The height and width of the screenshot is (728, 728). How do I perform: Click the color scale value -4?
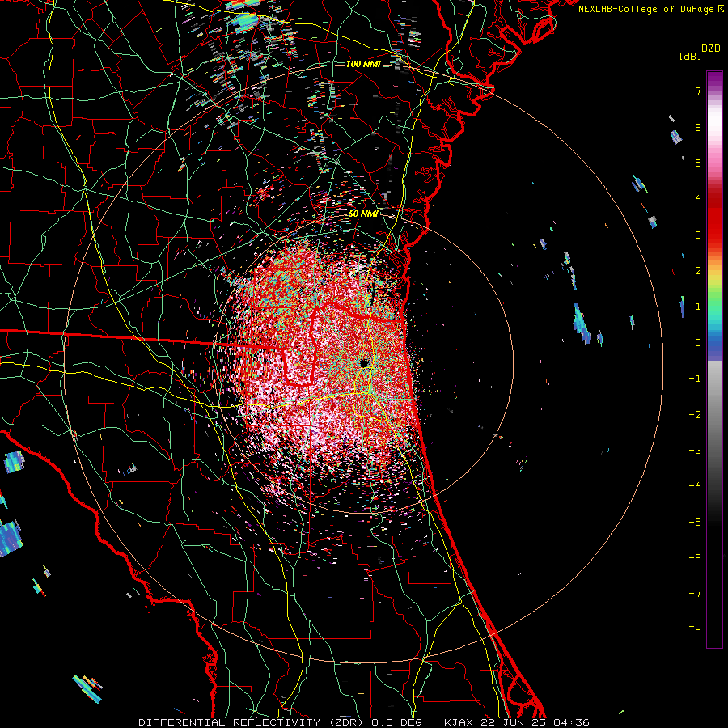(x=695, y=486)
